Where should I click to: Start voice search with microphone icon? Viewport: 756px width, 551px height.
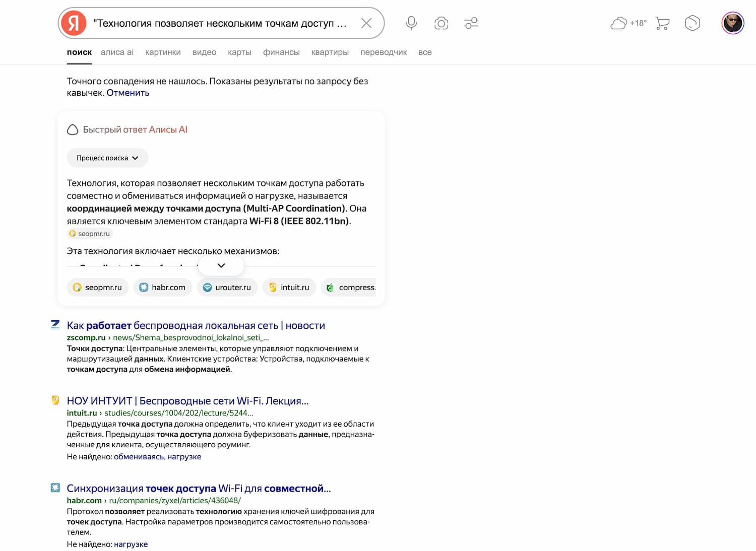pyautogui.click(x=411, y=23)
